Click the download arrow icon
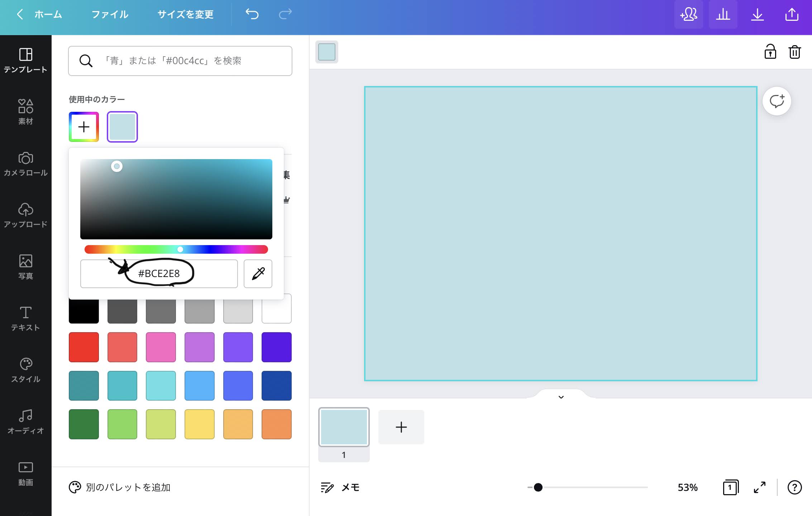 click(x=757, y=15)
